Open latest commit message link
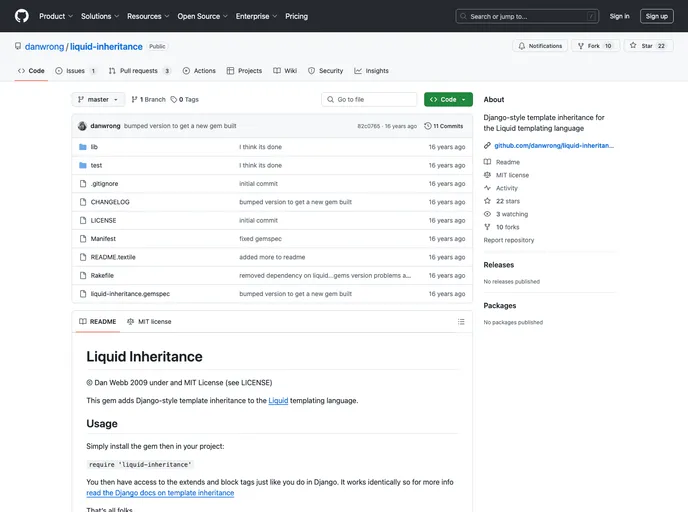The image size is (688, 512). click(x=180, y=126)
